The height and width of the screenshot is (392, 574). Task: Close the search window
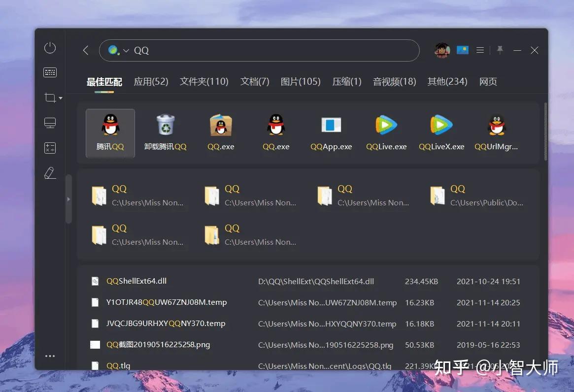[535, 50]
